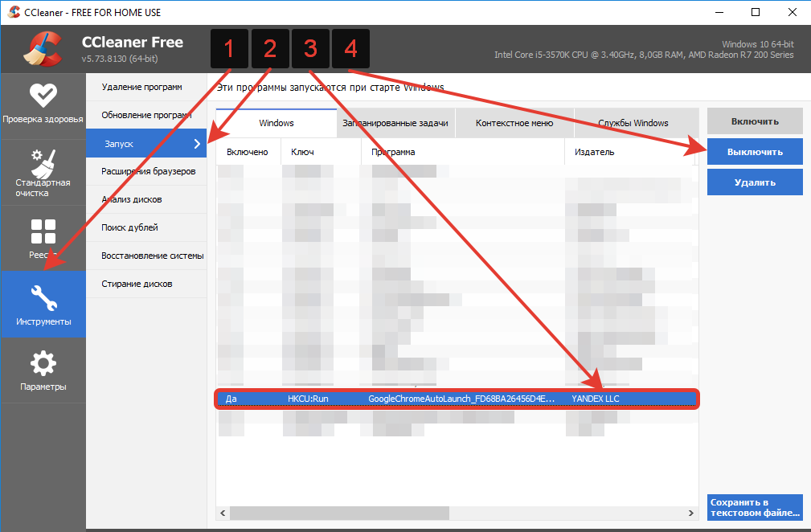This screenshot has height=532, width=811.
Task: Click the Да enabled cell
Action: (231, 399)
